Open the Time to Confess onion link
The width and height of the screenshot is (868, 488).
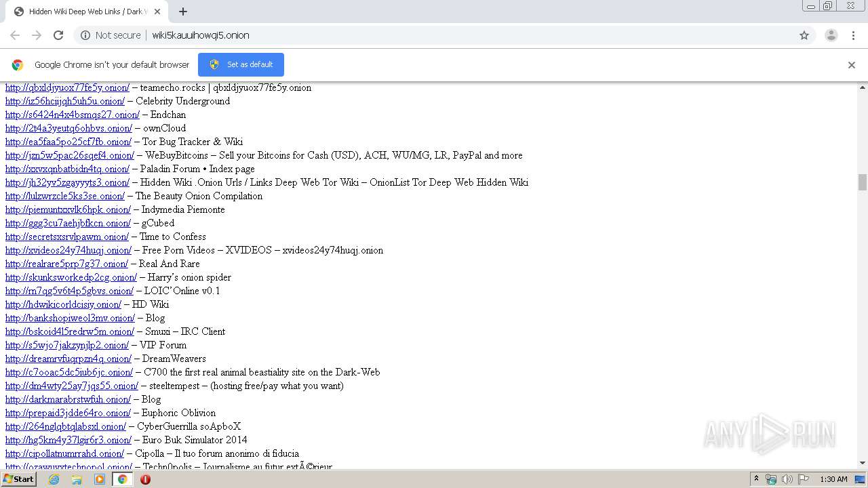tap(67, 237)
